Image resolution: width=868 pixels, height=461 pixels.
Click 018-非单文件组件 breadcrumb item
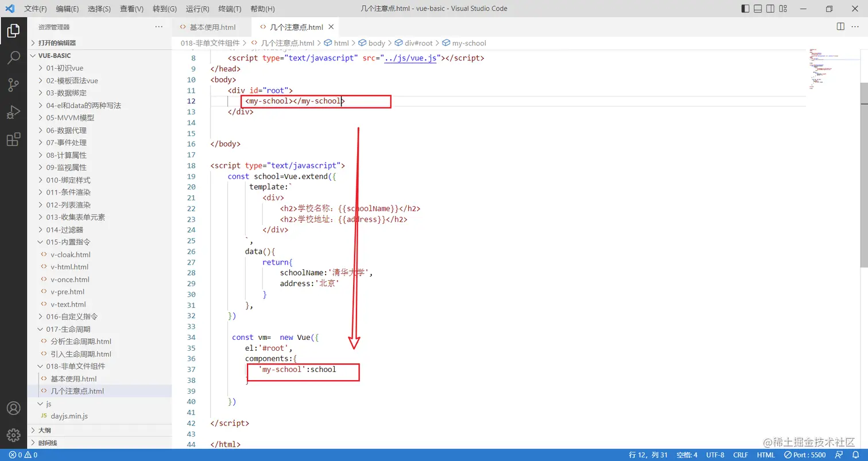210,43
